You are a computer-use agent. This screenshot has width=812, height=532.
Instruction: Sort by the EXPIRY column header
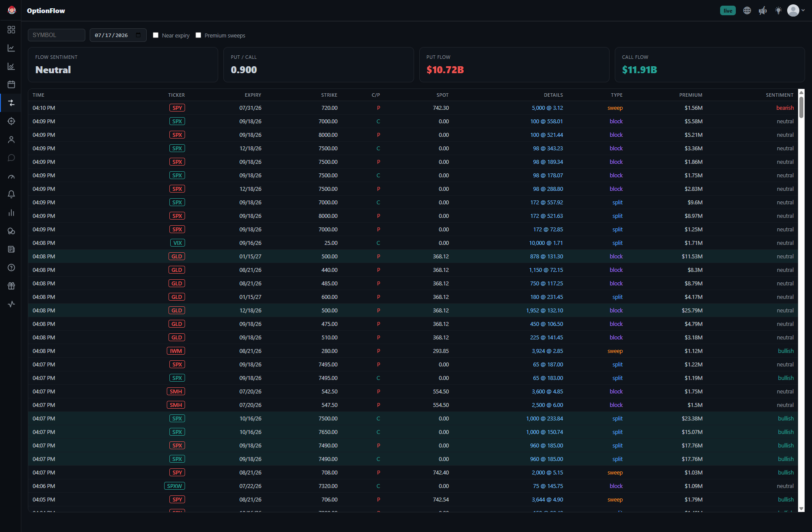253,95
